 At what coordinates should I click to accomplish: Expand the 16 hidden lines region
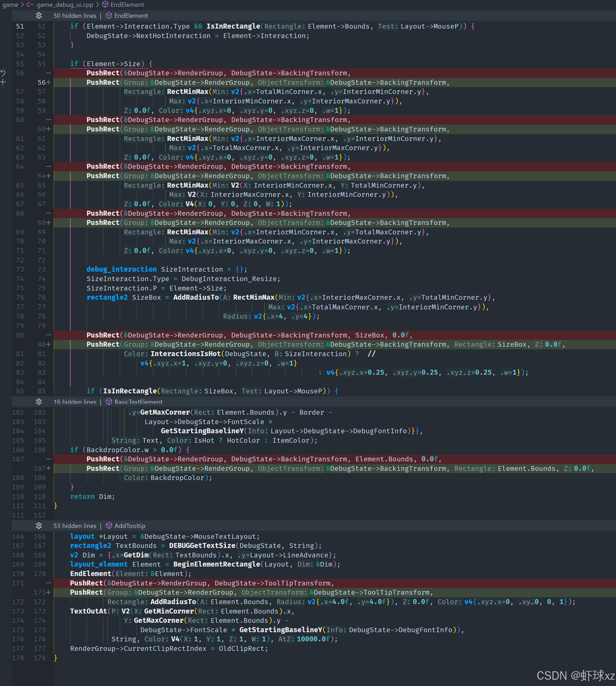(75, 402)
